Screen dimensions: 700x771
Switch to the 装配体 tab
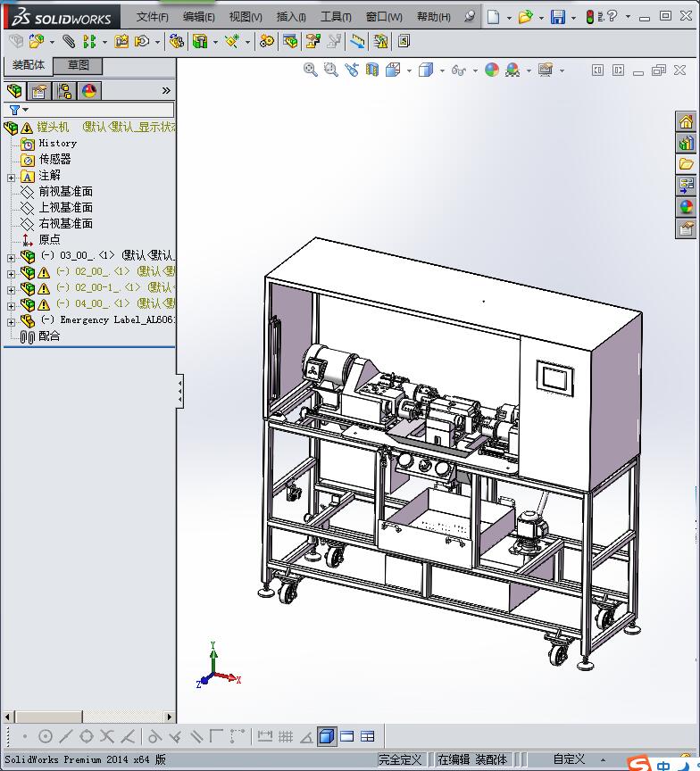[x=28, y=65]
